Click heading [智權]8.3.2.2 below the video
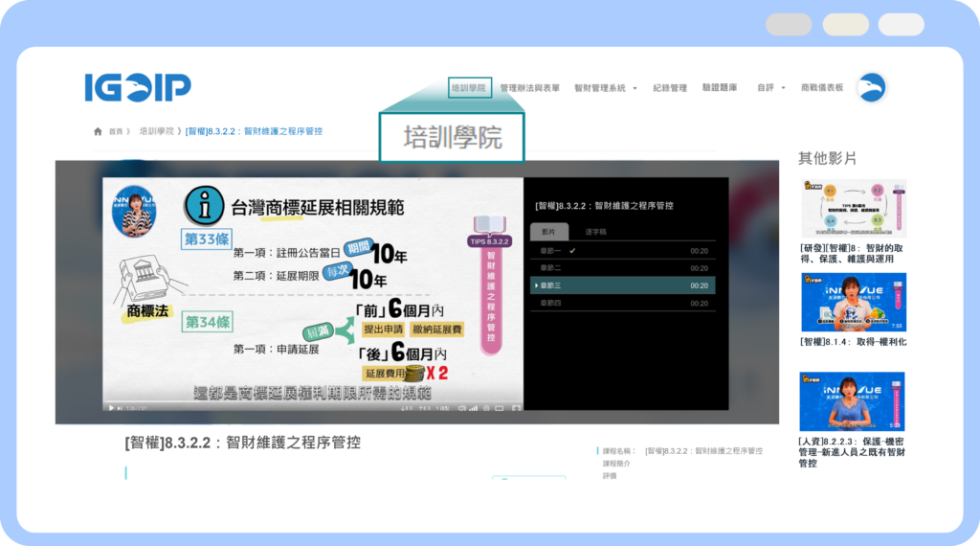Screen dimensions: 980x546 tap(242, 443)
